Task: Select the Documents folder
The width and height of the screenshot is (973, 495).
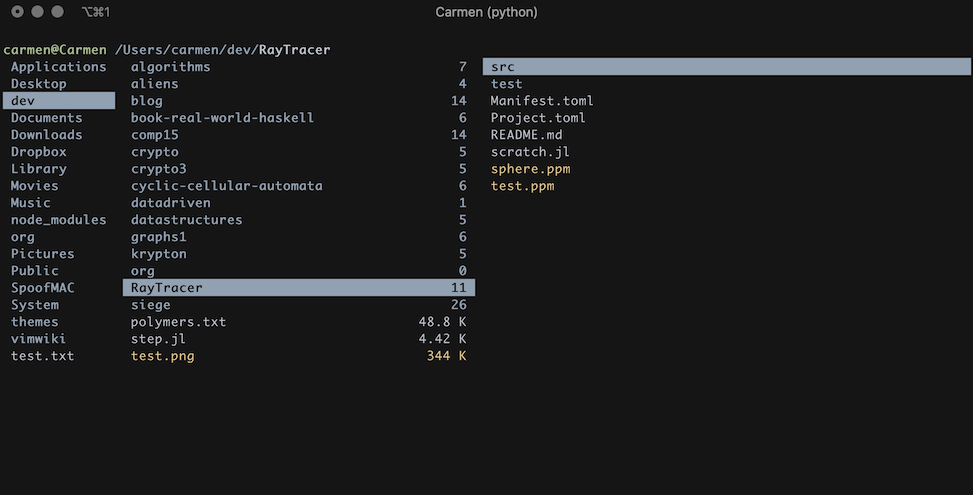Action: pos(46,118)
